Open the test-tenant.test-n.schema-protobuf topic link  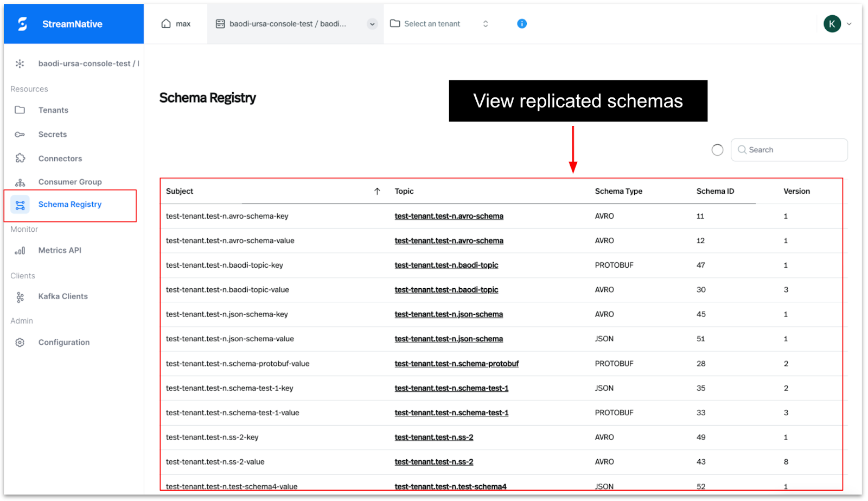tap(456, 364)
